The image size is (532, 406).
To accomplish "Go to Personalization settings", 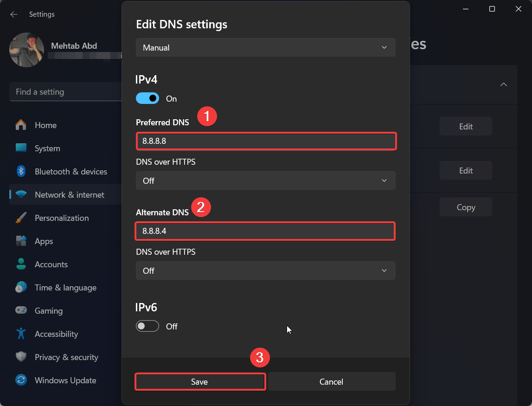I will [62, 218].
